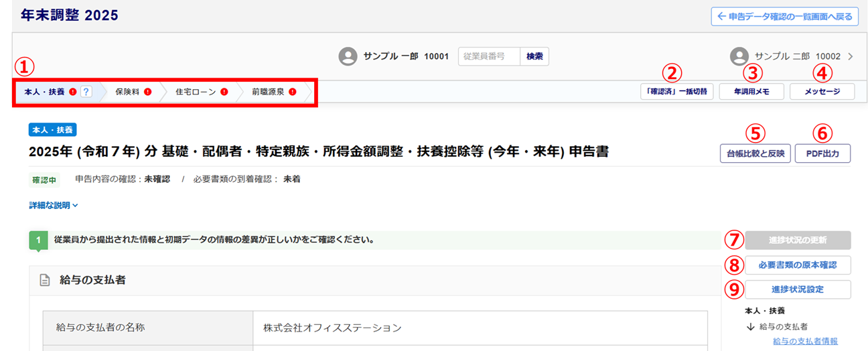Go to next employee using the right chevron
Screen dimensions: 868x351
click(x=850, y=57)
